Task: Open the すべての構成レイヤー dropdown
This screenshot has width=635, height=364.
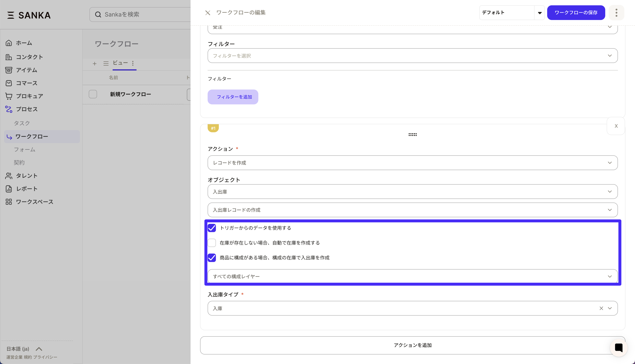Action: point(412,276)
